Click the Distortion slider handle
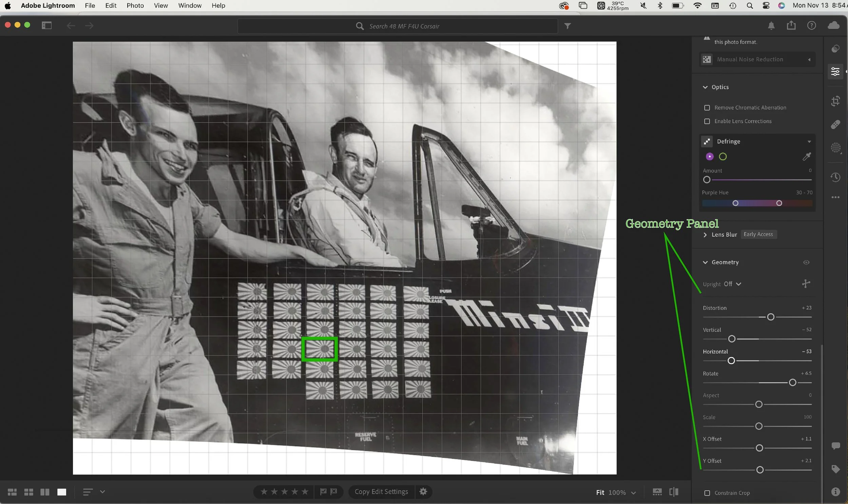 pyautogui.click(x=771, y=317)
